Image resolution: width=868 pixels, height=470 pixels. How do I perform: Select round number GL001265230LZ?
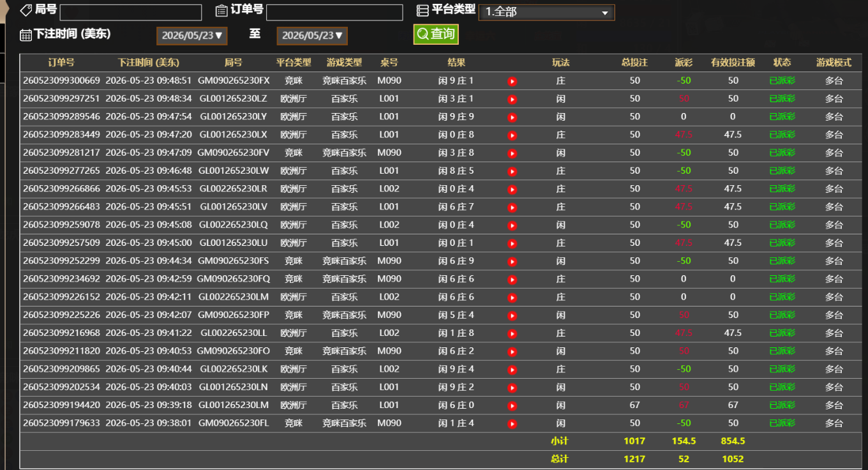pyautogui.click(x=234, y=98)
